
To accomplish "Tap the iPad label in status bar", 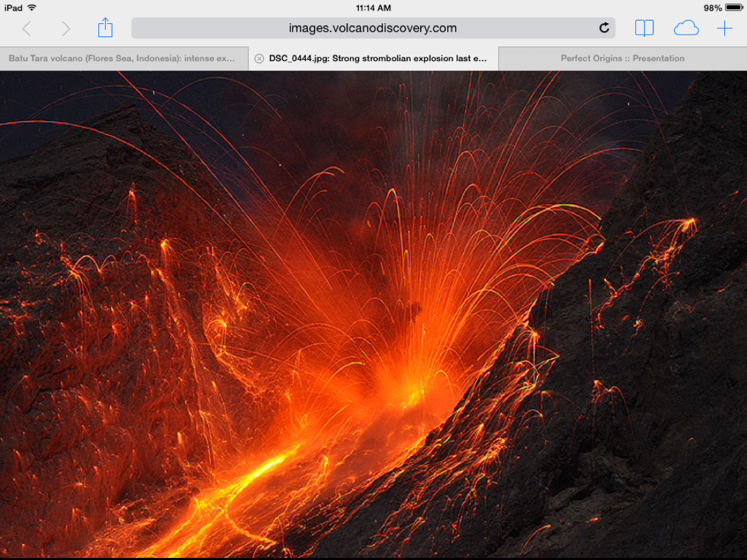I will click(x=13, y=8).
